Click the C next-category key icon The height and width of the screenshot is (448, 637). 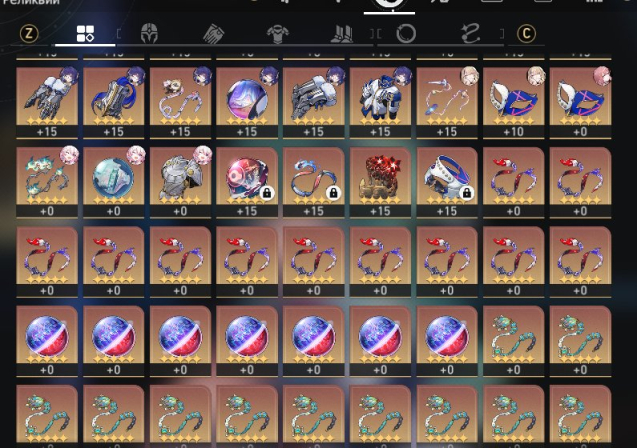(526, 33)
